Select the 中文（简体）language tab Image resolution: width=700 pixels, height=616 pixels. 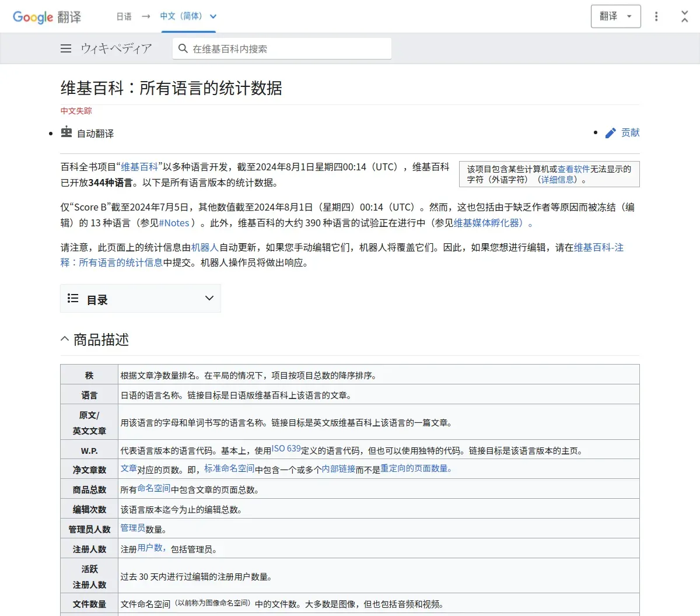[181, 16]
